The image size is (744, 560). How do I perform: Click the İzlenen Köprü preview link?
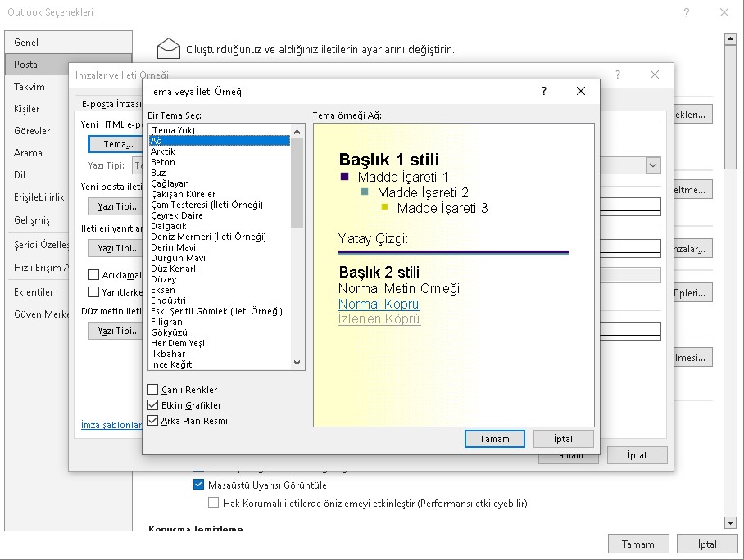379,319
